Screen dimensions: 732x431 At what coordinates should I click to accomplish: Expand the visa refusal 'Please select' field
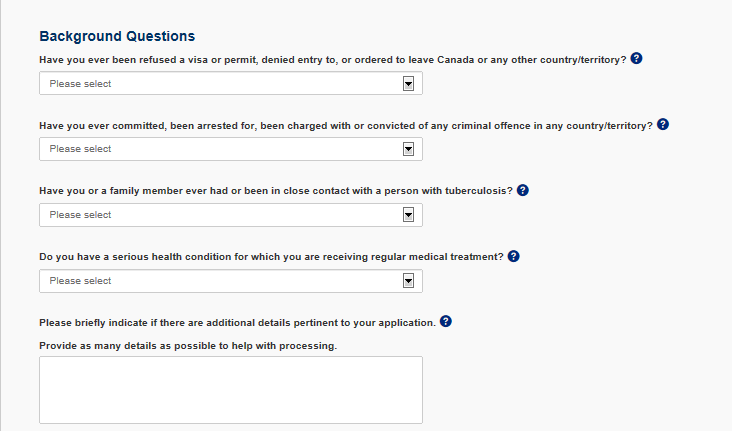231,83
